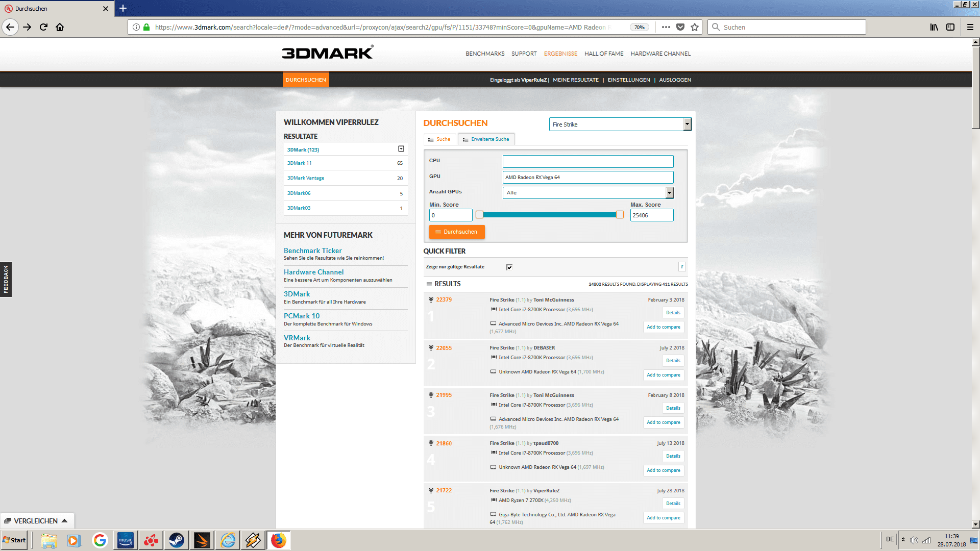The image size is (980, 551).
Task: Click the Firefox taskbar icon
Action: tap(279, 540)
